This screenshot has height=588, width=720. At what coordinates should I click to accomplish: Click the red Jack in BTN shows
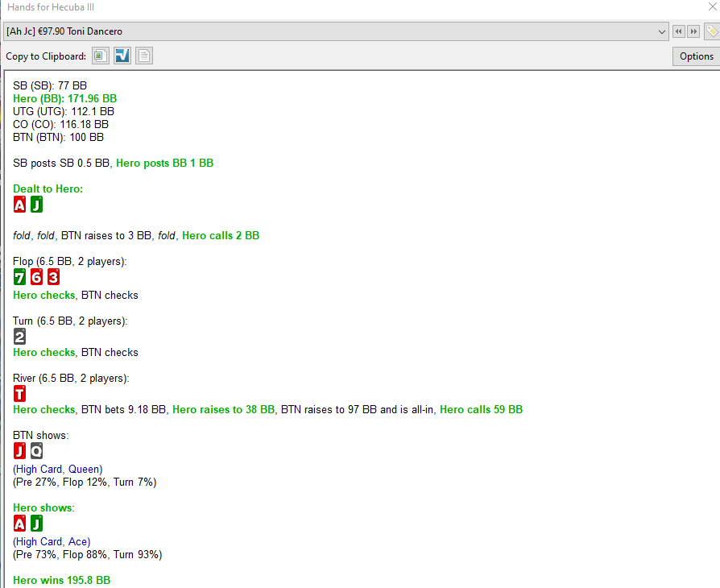click(x=20, y=450)
